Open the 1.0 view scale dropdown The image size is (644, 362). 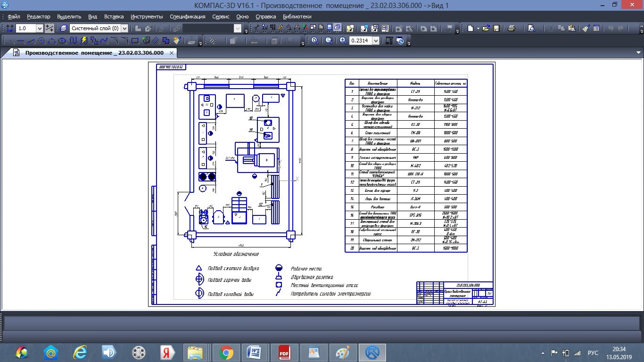click(x=39, y=29)
